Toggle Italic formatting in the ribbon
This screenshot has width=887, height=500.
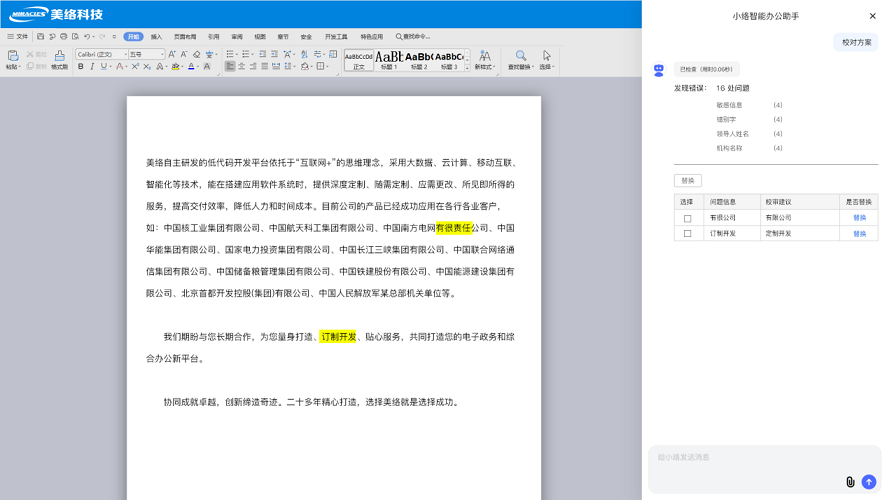[93, 67]
